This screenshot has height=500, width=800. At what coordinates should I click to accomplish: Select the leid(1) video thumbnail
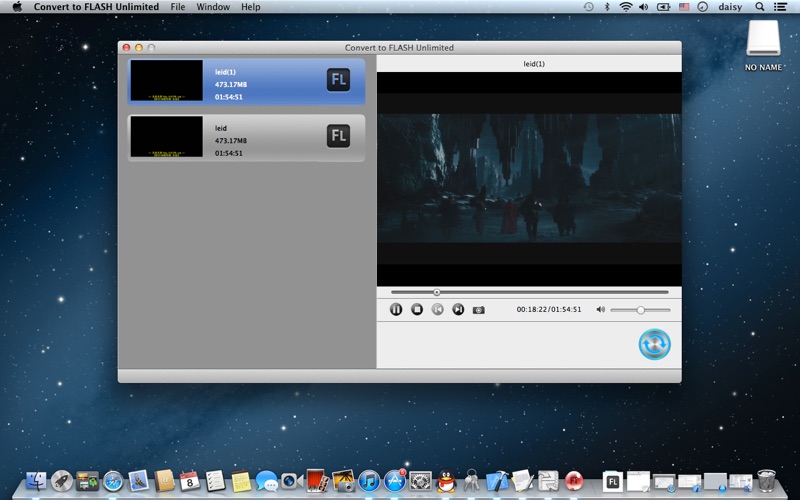[x=167, y=81]
